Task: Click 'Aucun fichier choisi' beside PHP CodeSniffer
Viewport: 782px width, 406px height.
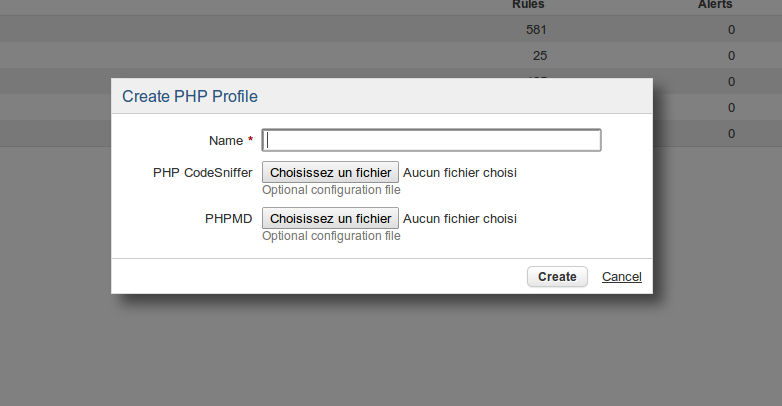Action: [x=460, y=172]
